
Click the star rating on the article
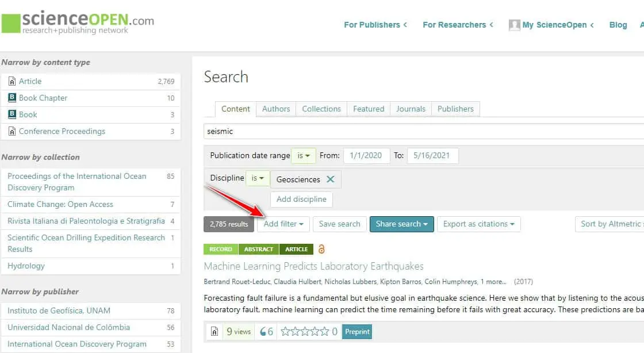tap(305, 332)
